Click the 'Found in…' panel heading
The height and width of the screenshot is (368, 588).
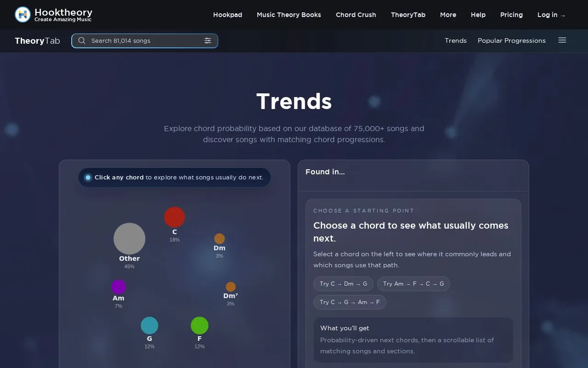coord(325,172)
